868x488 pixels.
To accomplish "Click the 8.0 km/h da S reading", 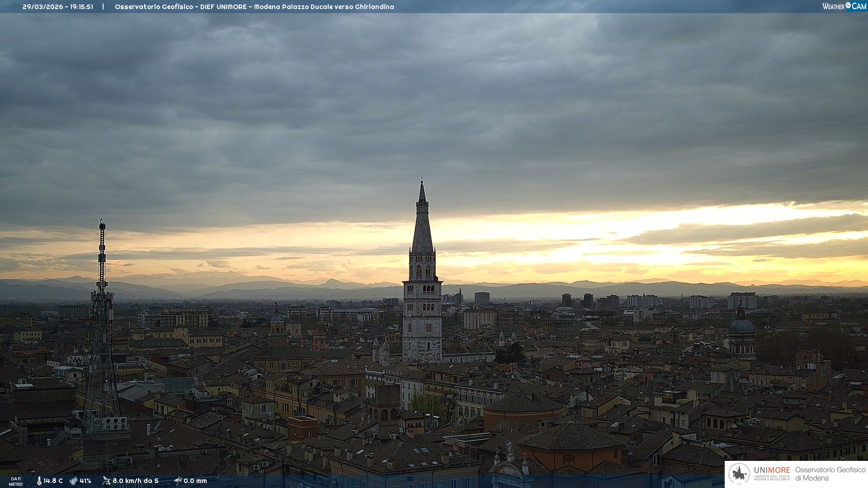I will [x=136, y=481].
